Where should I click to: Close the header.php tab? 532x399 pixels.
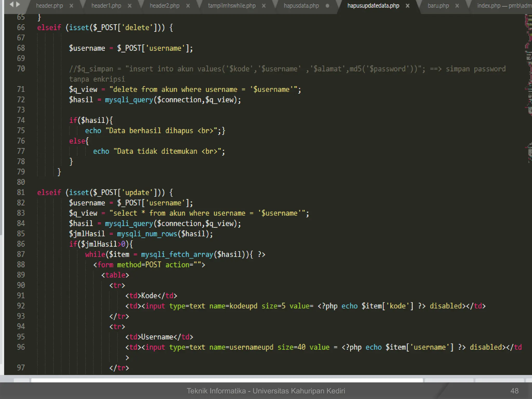pyautogui.click(x=71, y=6)
